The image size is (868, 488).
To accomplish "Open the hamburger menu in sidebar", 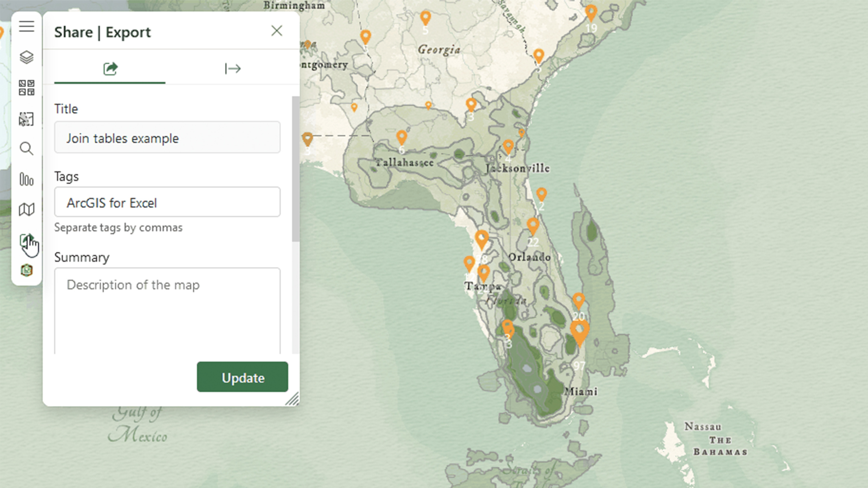I will [26, 26].
